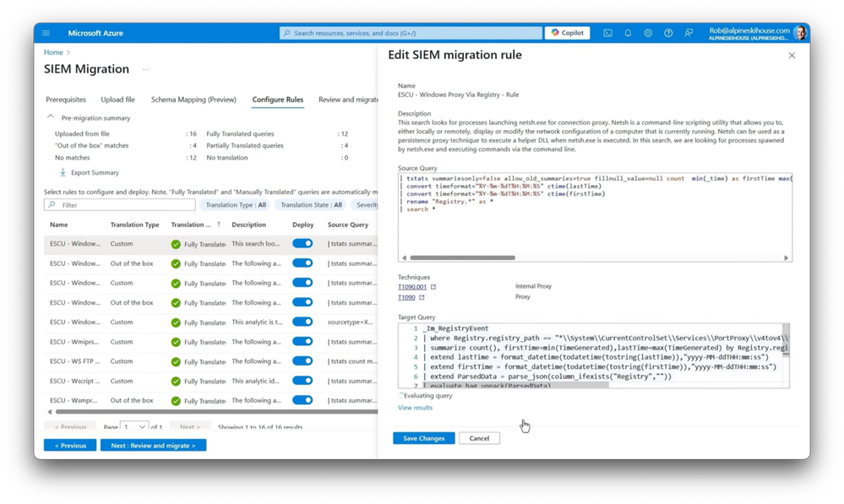Open Translation State: All filter
Image resolution: width=844 pixels, height=504 pixels.
point(311,205)
